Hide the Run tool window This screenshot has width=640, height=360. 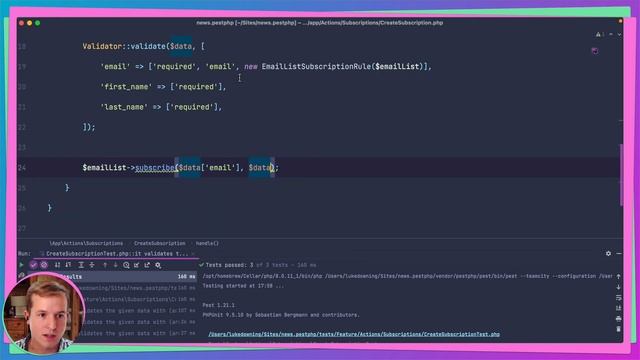[x=619, y=253]
